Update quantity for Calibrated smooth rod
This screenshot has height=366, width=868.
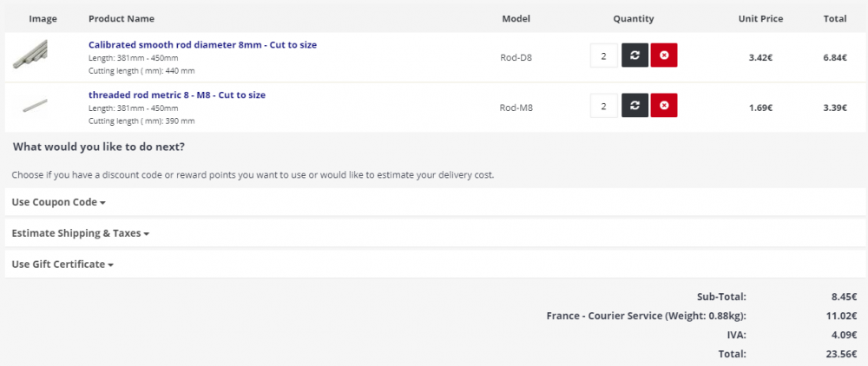click(635, 56)
